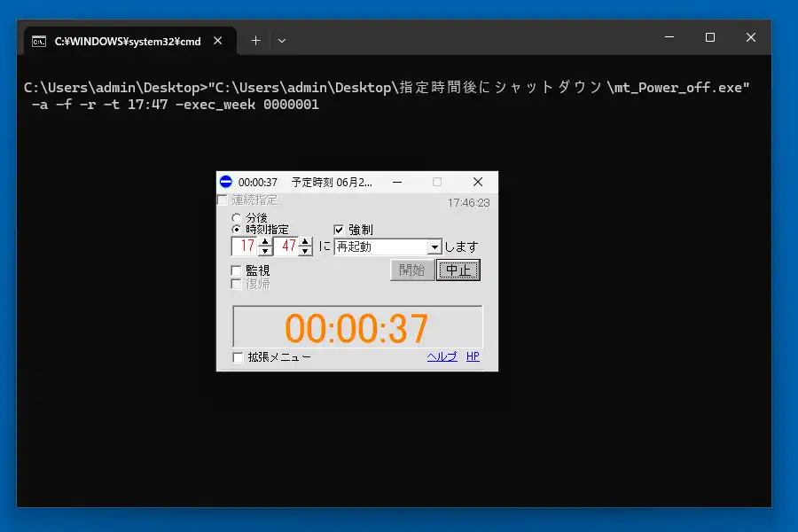Image resolution: width=798 pixels, height=532 pixels.
Task: Click the command line text -exec_week 0000001
Action: pos(246,105)
